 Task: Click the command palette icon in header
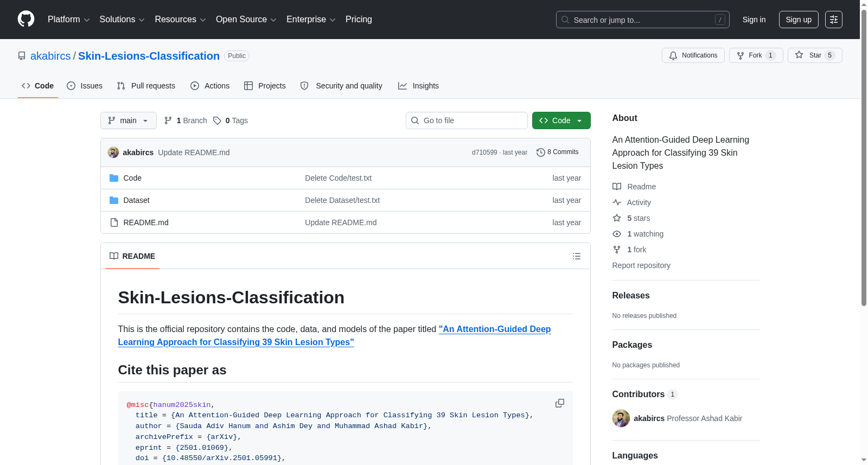(834, 20)
